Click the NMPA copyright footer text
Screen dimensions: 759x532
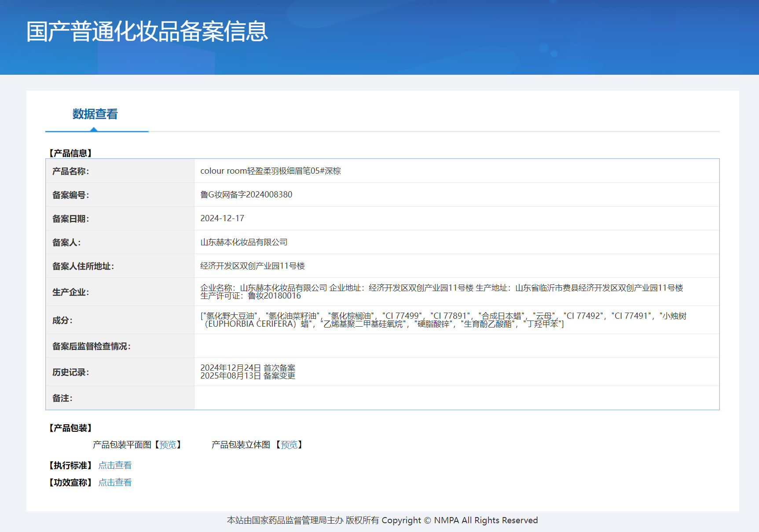pyautogui.click(x=382, y=521)
